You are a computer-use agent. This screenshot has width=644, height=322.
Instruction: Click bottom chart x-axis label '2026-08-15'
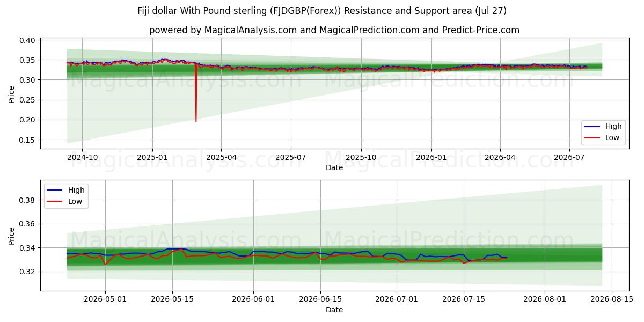click(612, 299)
